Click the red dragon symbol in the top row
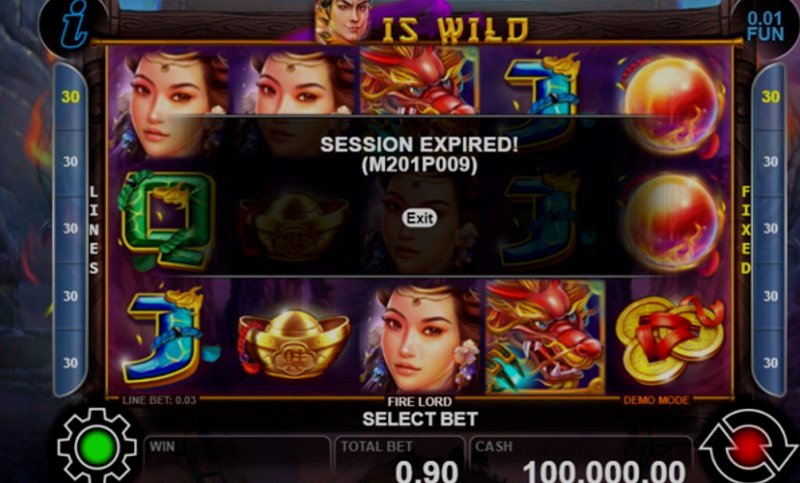 click(x=419, y=80)
